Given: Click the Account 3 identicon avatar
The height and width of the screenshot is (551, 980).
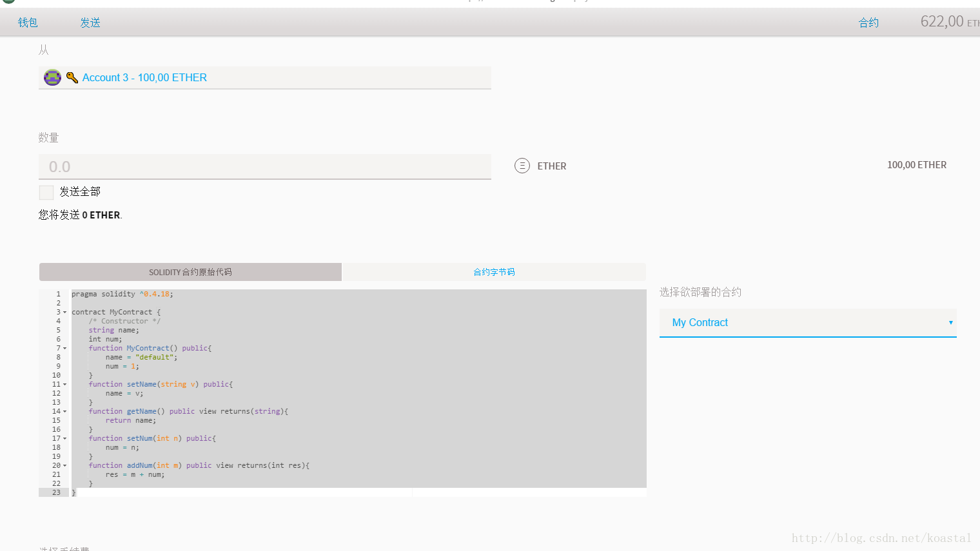Looking at the screenshot, I should tap(52, 78).
